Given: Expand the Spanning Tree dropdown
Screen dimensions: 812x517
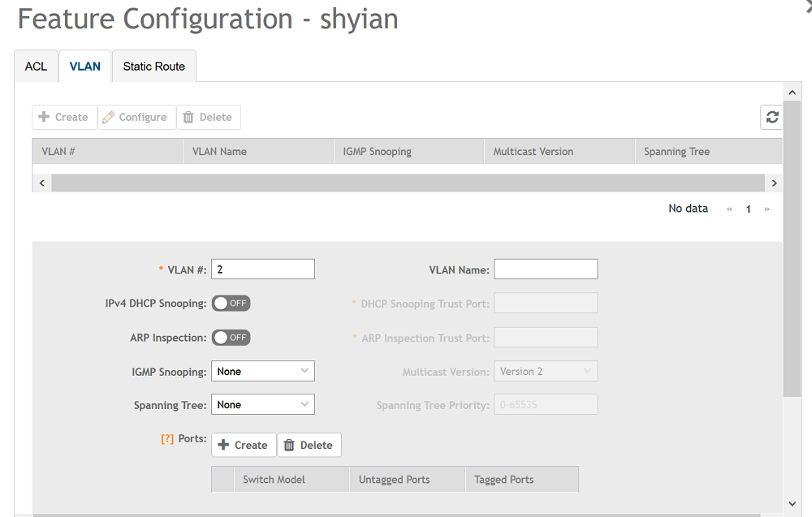Looking at the screenshot, I should 262,404.
